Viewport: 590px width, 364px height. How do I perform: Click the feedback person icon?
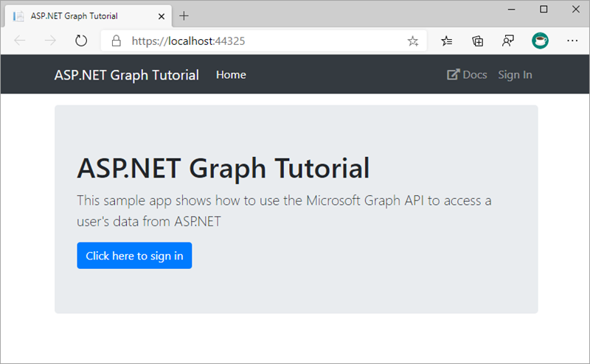click(x=508, y=41)
